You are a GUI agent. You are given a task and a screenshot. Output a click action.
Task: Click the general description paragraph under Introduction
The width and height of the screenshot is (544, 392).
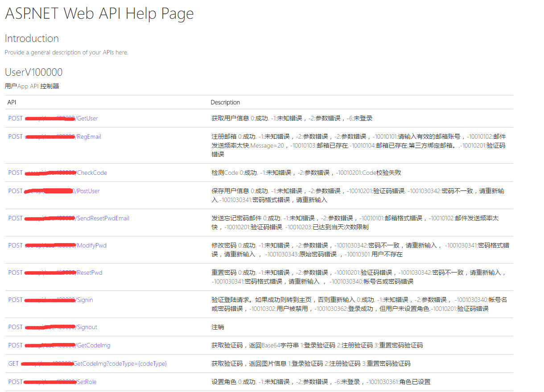66,52
